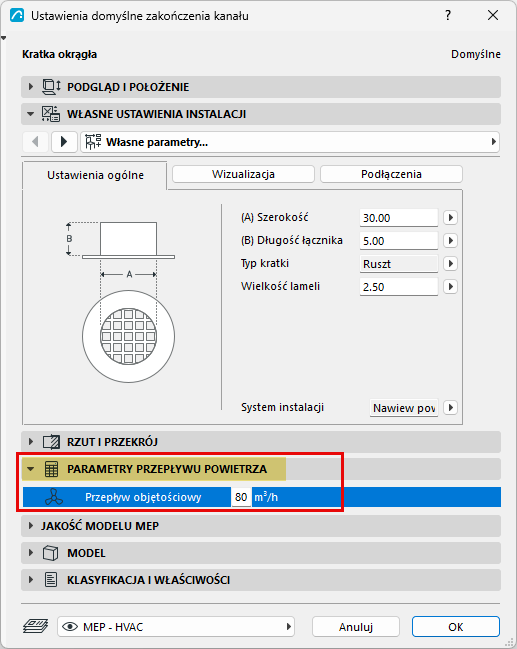Collapse the Własne ustawienia instalacji panel
Image resolution: width=517 pixels, height=649 pixels.
click(x=30, y=114)
